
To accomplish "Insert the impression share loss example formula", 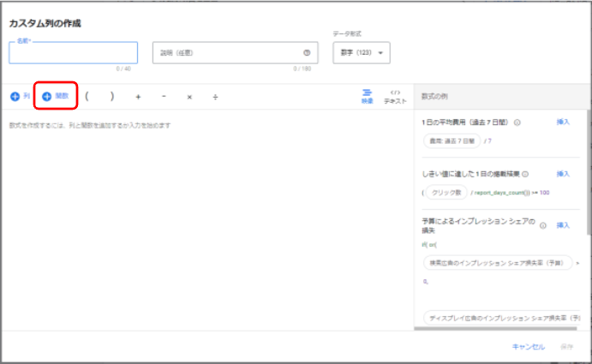I will pyautogui.click(x=563, y=225).
